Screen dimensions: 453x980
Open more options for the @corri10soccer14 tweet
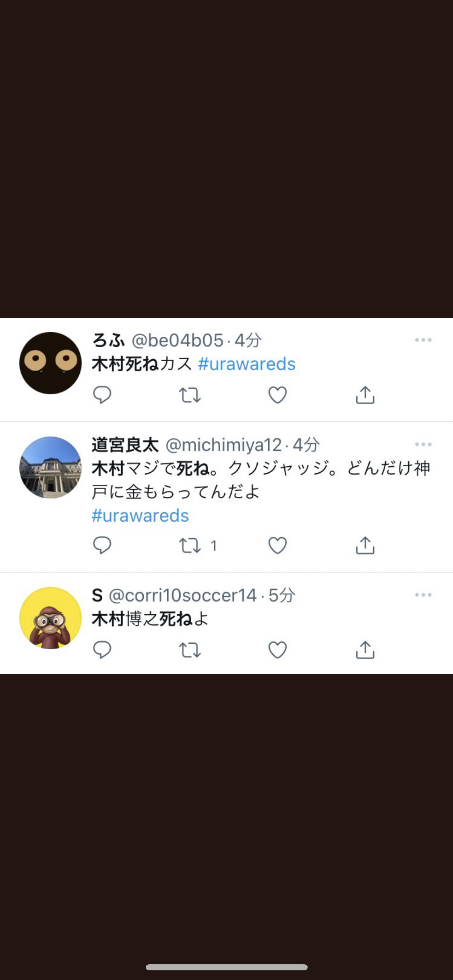pyautogui.click(x=423, y=595)
